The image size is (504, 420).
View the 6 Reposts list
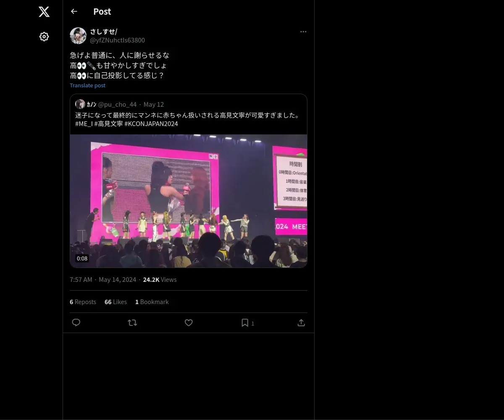click(x=83, y=302)
